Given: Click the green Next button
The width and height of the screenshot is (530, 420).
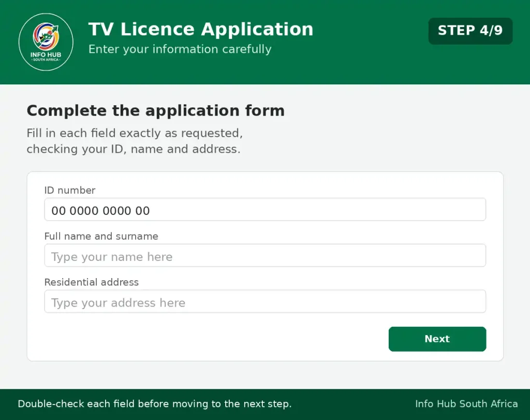Looking at the screenshot, I should [437, 339].
